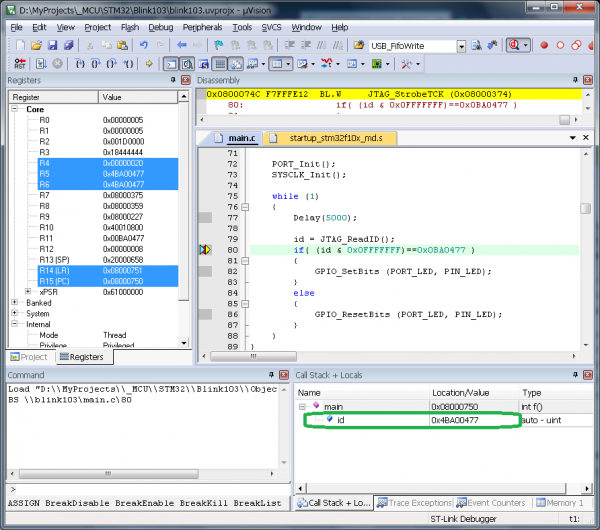Toggle code folding box at line 76
Screen dimensions: 600x530
click(x=245, y=208)
